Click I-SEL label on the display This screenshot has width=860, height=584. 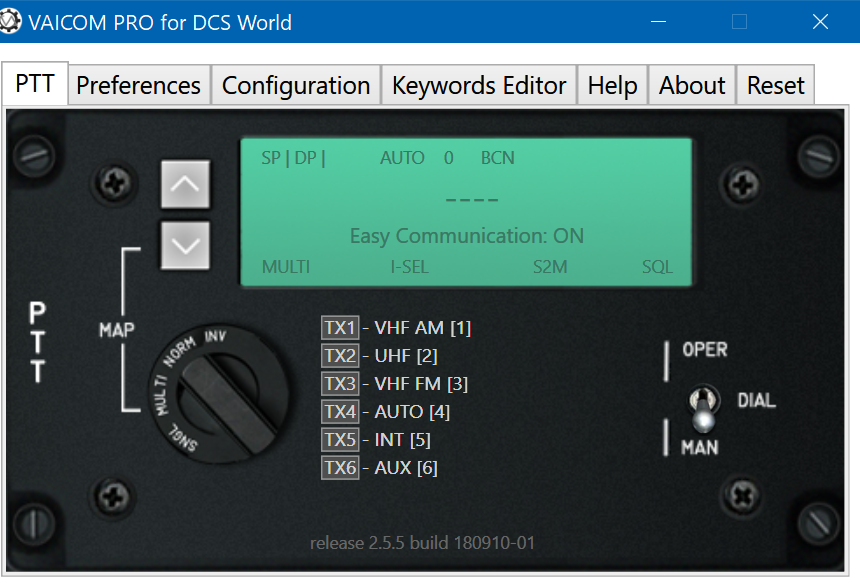coord(409,267)
